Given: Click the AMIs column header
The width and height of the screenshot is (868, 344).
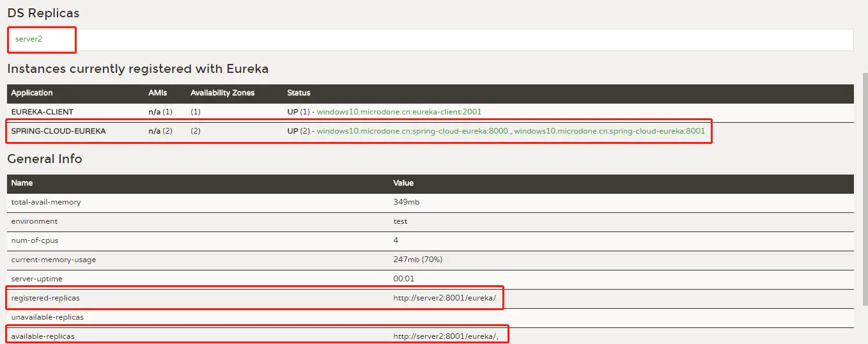Looking at the screenshot, I should [x=158, y=93].
